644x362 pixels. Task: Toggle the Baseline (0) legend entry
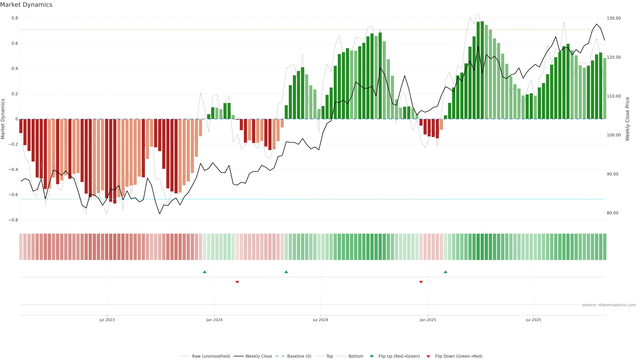pyautogui.click(x=299, y=356)
